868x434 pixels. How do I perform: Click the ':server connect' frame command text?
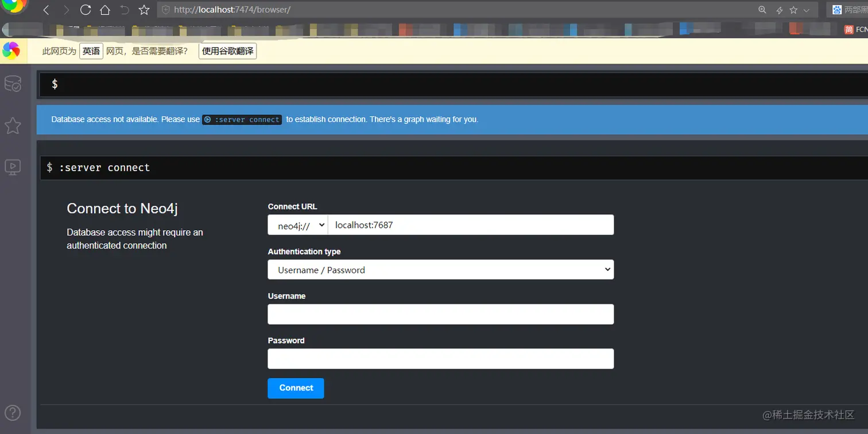click(x=104, y=168)
